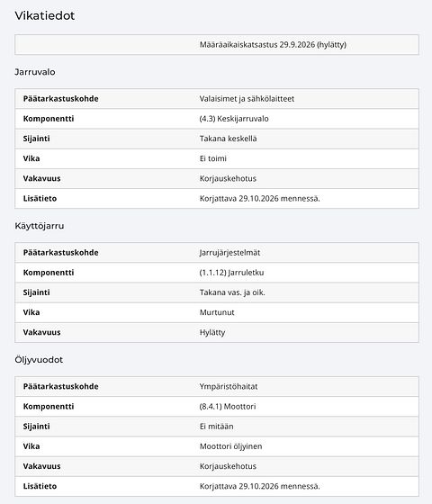
Task: Select the Jarrujärjestelmät value
Action: (229, 253)
